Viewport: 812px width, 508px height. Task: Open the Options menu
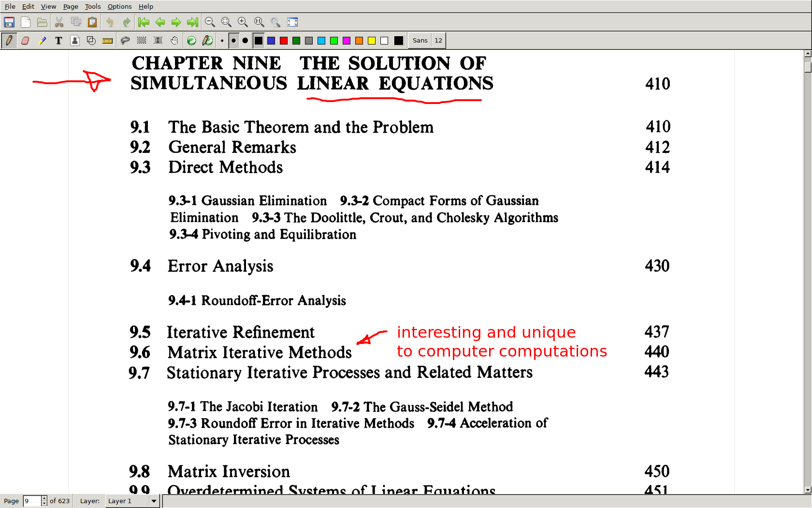click(119, 6)
